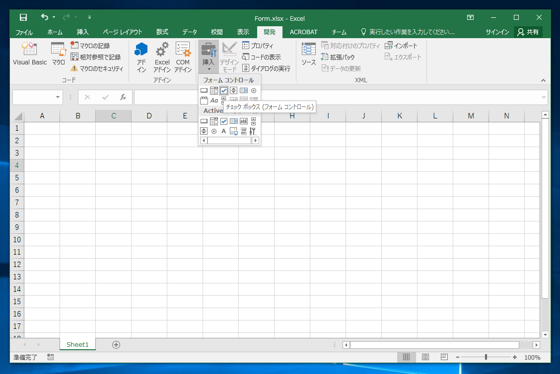
Task: Open control Properties (プロパティ)
Action: pos(258,45)
